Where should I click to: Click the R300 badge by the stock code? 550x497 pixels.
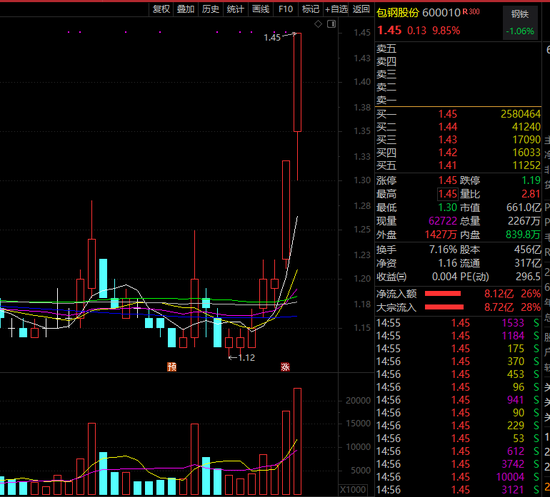(471, 12)
